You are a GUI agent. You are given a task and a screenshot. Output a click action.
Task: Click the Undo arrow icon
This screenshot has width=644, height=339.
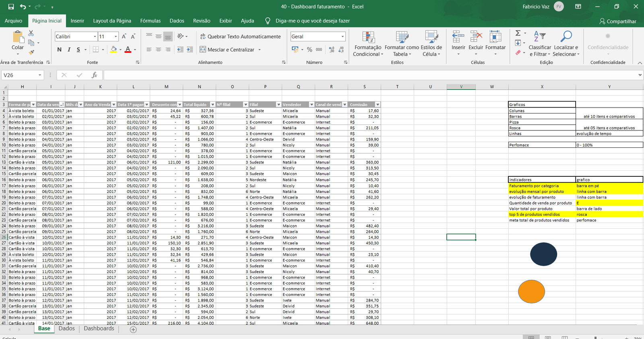(x=23, y=6)
